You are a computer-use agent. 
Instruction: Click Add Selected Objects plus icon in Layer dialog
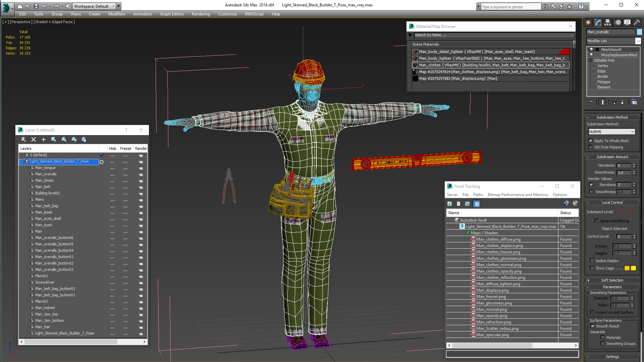click(43, 139)
